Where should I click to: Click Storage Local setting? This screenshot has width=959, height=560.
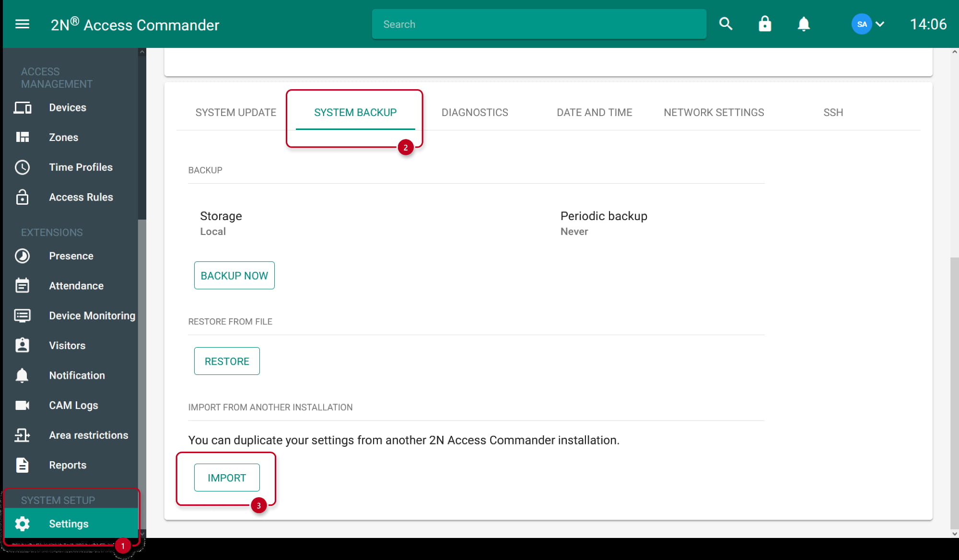coord(221,223)
